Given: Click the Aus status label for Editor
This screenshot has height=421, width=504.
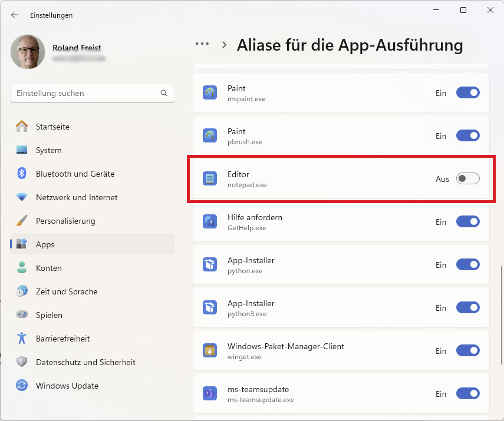Looking at the screenshot, I should coord(442,179).
